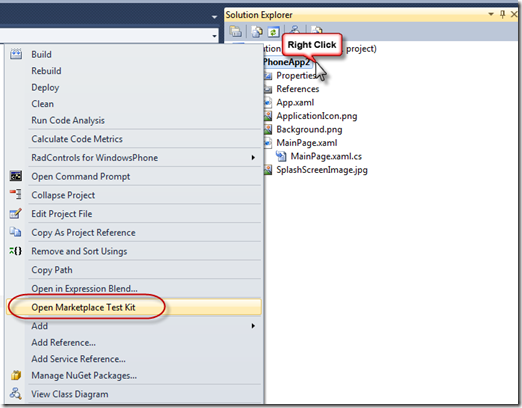
Task: Click the Properties folder icon
Action: 268,76
